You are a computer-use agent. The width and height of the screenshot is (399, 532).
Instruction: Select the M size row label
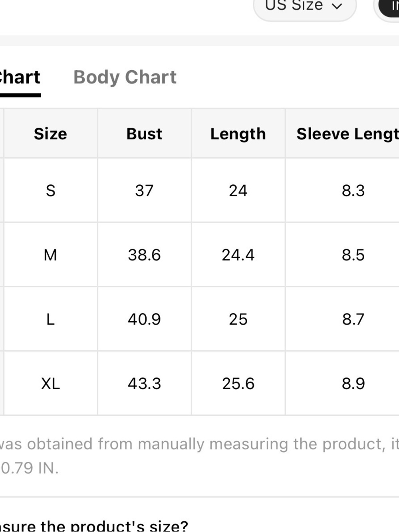pyautogui.click(x=51, y=255)
